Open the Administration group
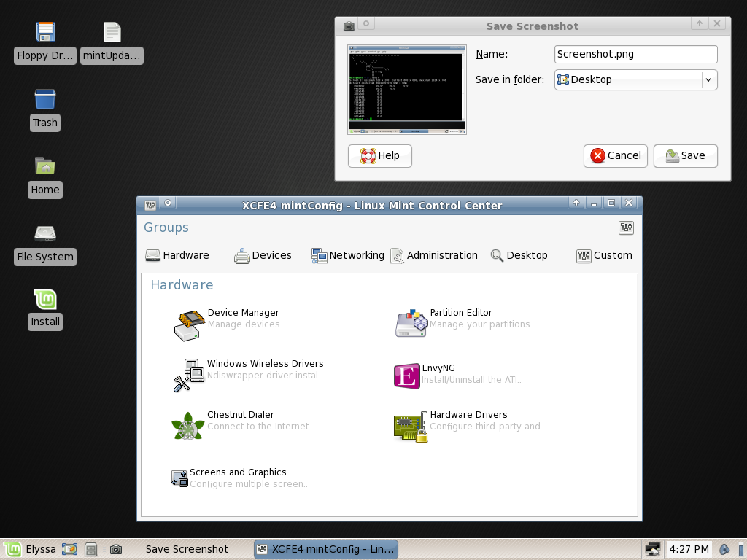This screenshot has width=747, height=560. pos(434,255)
